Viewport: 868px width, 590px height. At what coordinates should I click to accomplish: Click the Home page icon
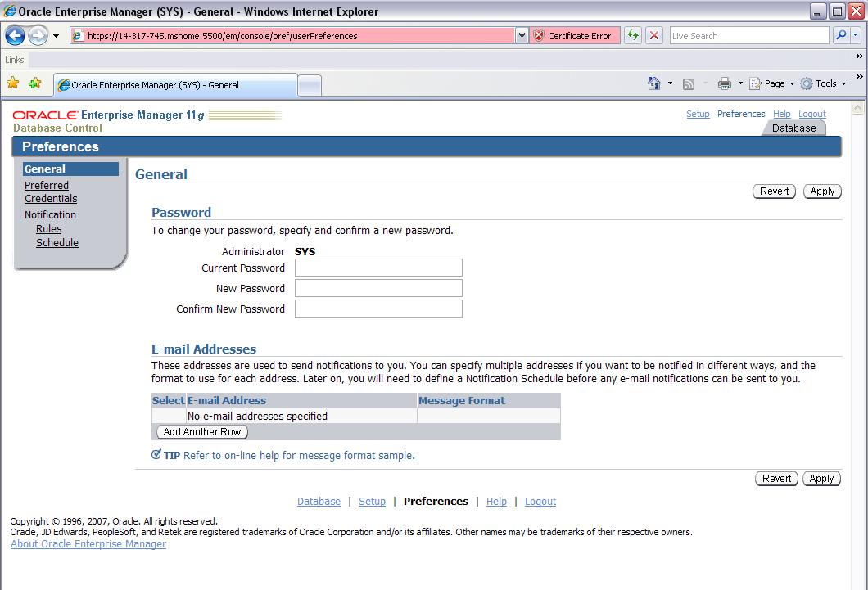pyautogui.click(x=653, y=83)
